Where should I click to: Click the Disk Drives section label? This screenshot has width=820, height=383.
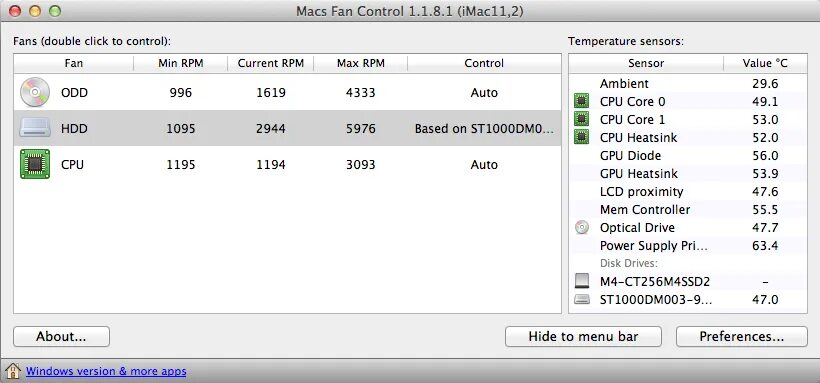[629, 263]
